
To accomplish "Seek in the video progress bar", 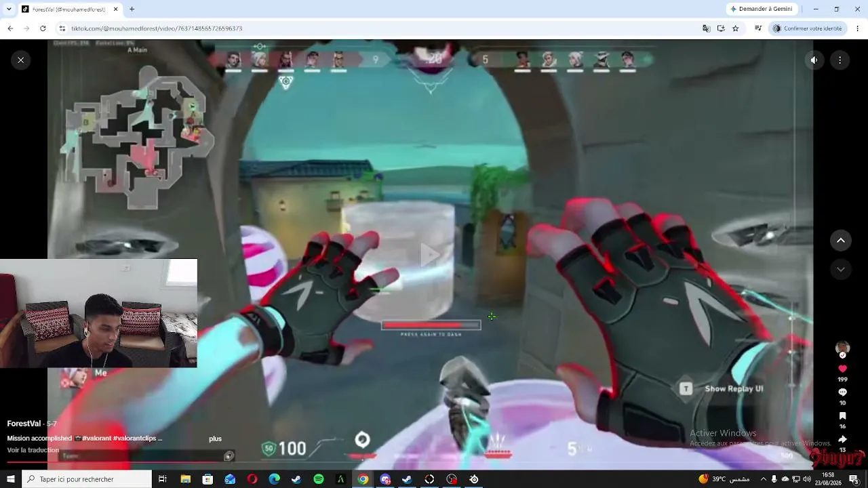I will click(x=431, y=462).
